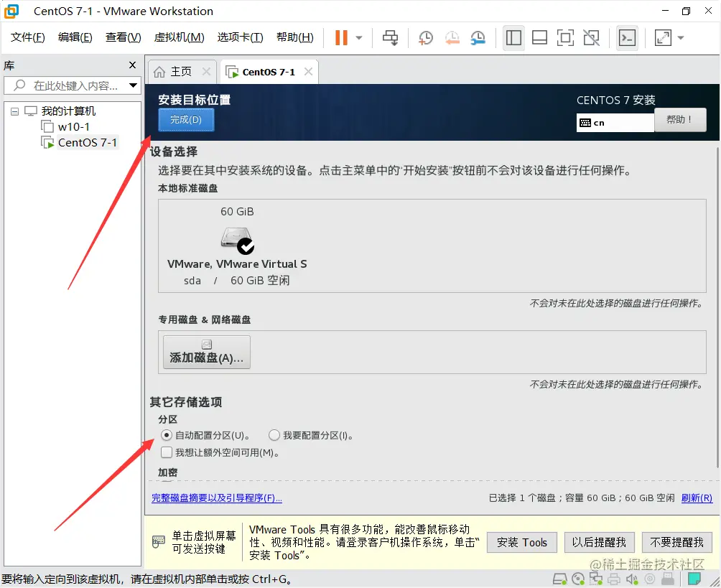Image resolution: width=721 pixels, height=588 pixels.
Task: Click the 帮助! button
Action: pyautogui.click(x=680, y=119)
